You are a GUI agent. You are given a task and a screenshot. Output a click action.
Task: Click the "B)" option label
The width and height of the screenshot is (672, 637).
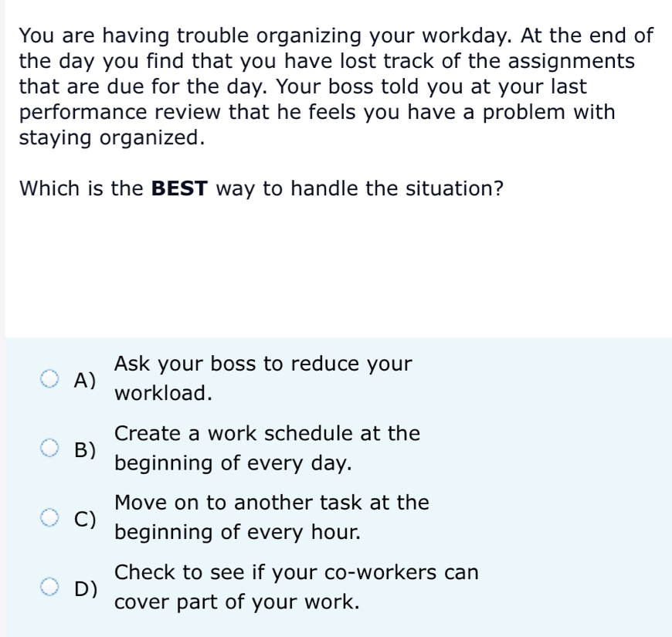pos(85,449)
